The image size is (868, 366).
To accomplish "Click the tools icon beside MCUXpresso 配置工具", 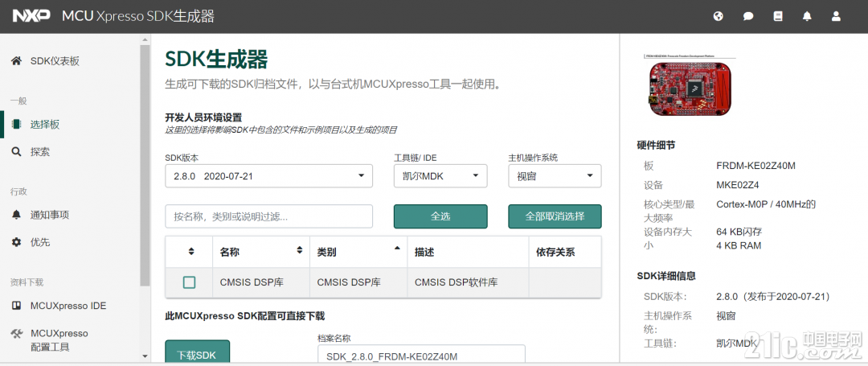I will [x=17, y=333].
